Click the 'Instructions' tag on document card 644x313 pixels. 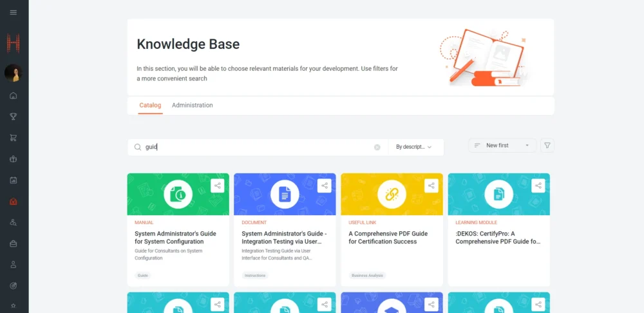pos(255,276)
